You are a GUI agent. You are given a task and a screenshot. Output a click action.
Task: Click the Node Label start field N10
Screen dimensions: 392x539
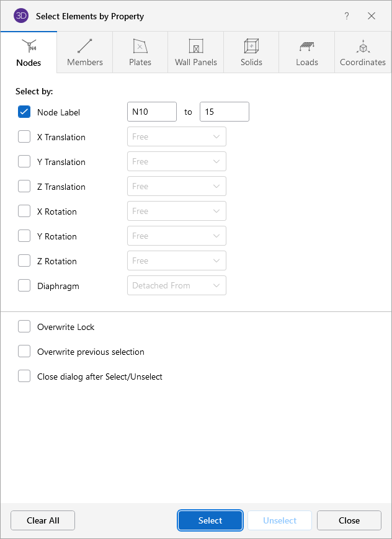(152, 112)
